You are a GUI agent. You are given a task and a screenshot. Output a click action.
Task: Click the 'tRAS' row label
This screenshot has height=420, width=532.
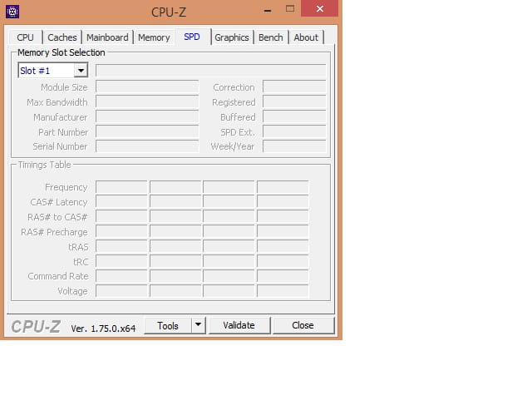point(78,247)
